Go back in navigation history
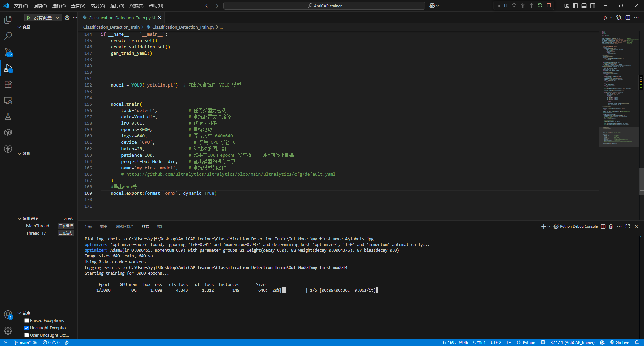This screenshot has width=644, height=346. (207, 6)
